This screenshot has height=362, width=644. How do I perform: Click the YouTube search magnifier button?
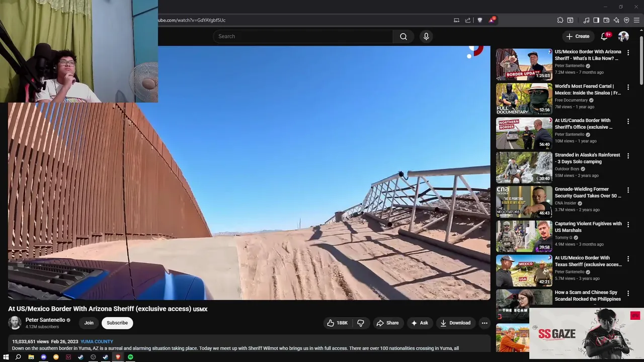(x=403, y=36)
